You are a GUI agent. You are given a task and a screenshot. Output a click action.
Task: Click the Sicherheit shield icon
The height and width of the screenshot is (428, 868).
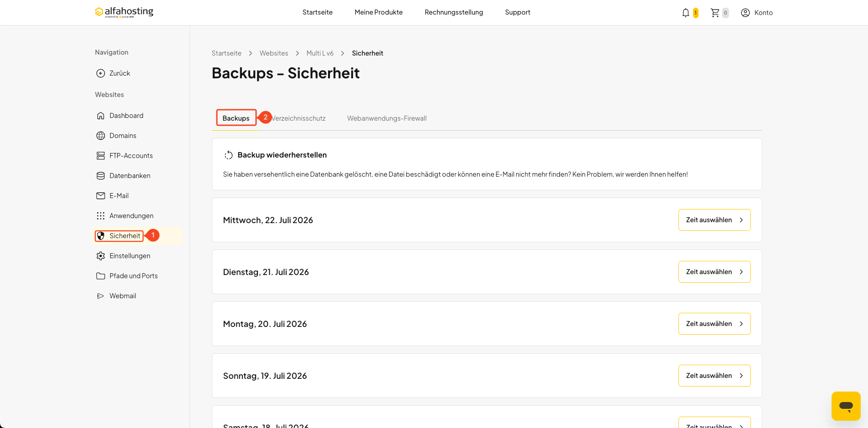click(101, 236)
